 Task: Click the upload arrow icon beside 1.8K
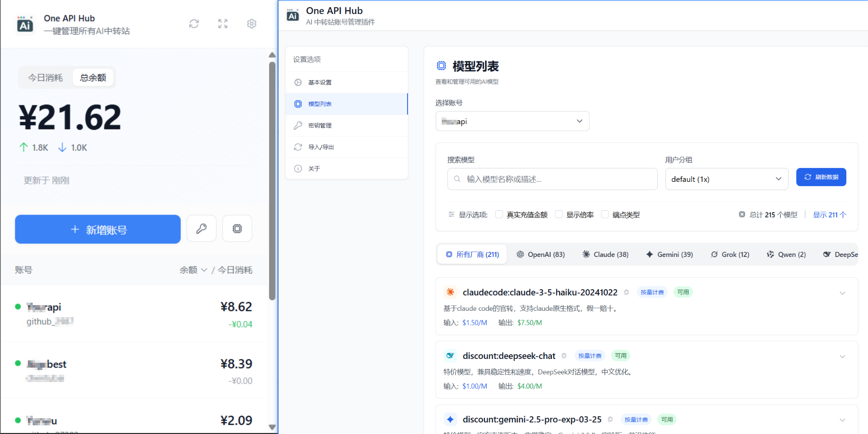pyautogui.click(x=24, y=147)
